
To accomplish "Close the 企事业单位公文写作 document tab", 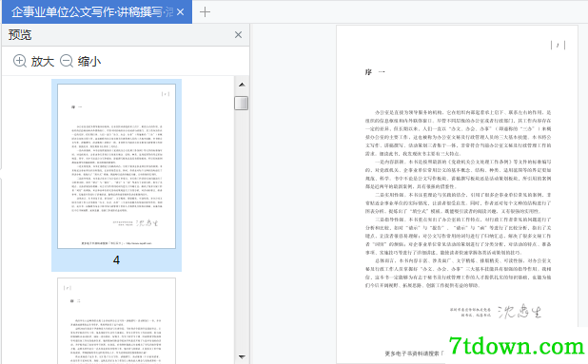I will pos(181,12).
